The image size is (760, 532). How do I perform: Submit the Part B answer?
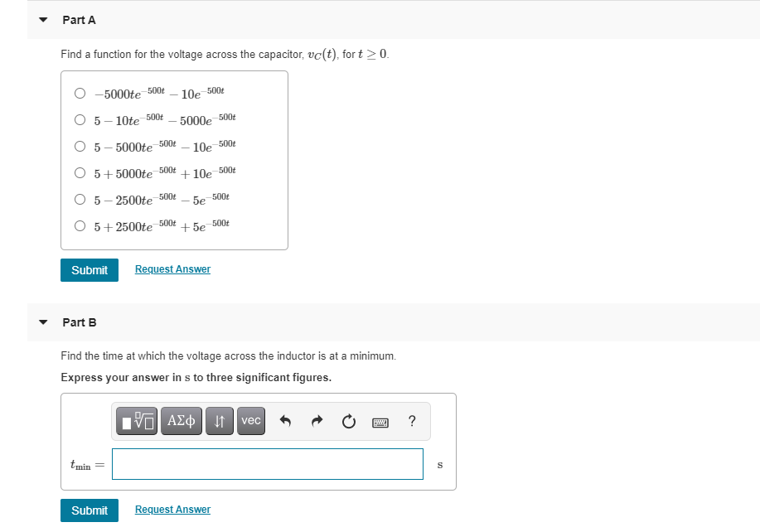point(89,510)
